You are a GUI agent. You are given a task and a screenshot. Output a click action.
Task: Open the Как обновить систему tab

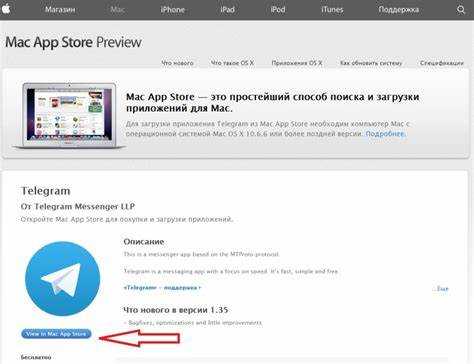[x=371, y=63]
